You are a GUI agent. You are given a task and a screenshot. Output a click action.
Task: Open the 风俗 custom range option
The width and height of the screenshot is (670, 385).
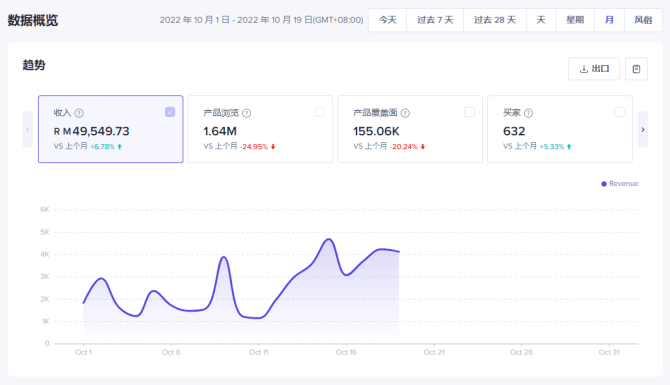[643, 20]
